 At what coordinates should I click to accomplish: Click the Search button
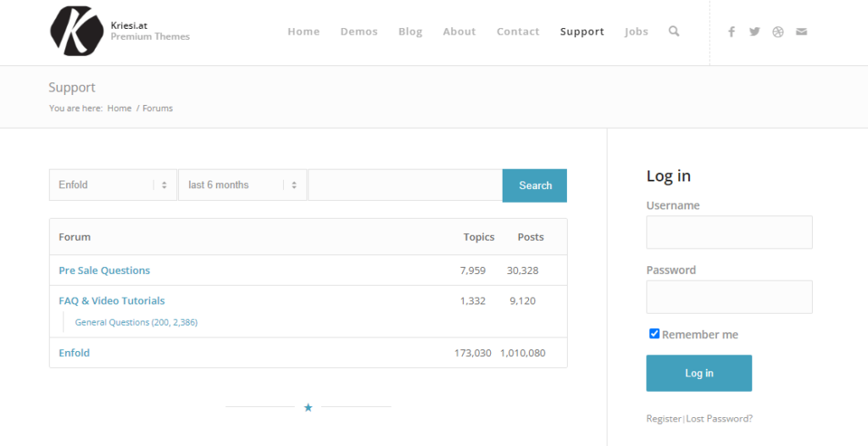tap(535, 186)
